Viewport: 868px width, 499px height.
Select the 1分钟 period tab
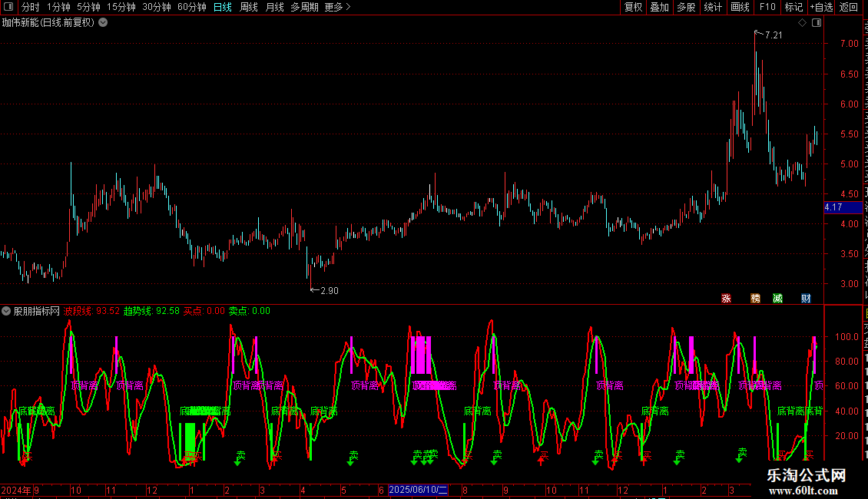pyautogui.click(x=58, y=7)
